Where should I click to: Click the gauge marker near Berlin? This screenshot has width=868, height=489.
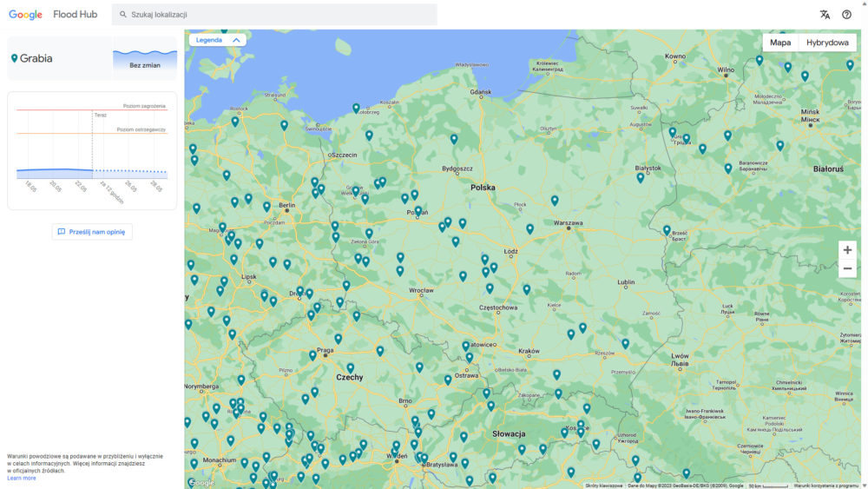point(266,207)
